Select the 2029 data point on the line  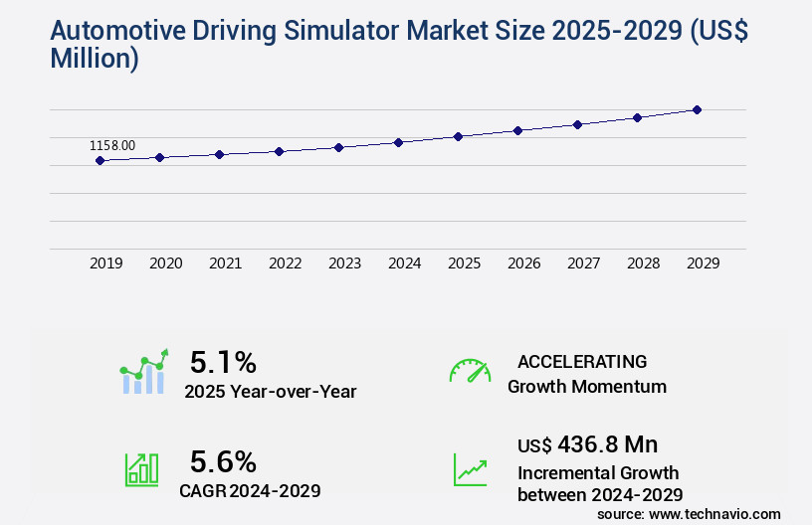click(697, 109)
